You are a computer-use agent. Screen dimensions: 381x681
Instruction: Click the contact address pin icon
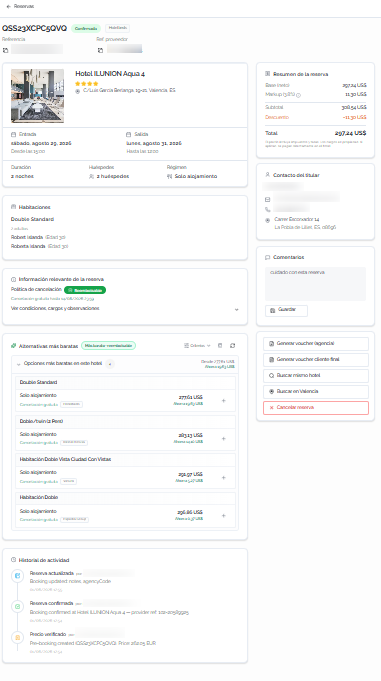point(268,220)
